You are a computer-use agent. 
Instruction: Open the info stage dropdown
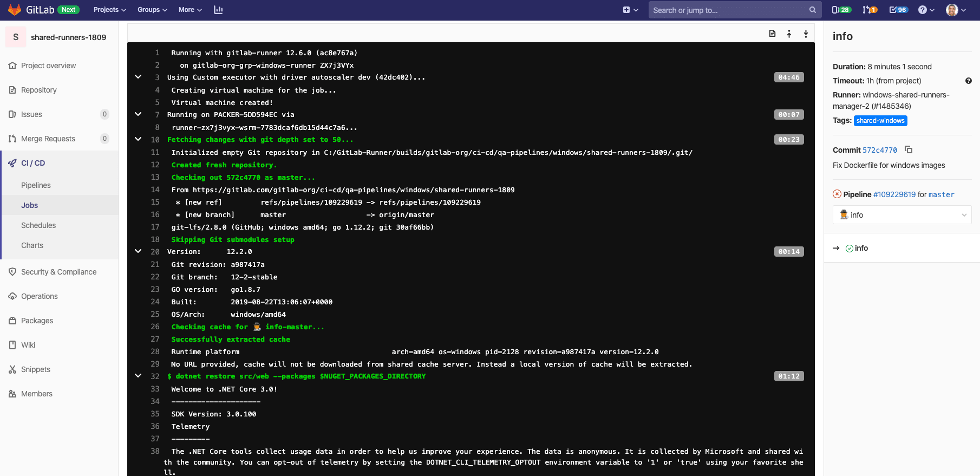click(902, 215)
